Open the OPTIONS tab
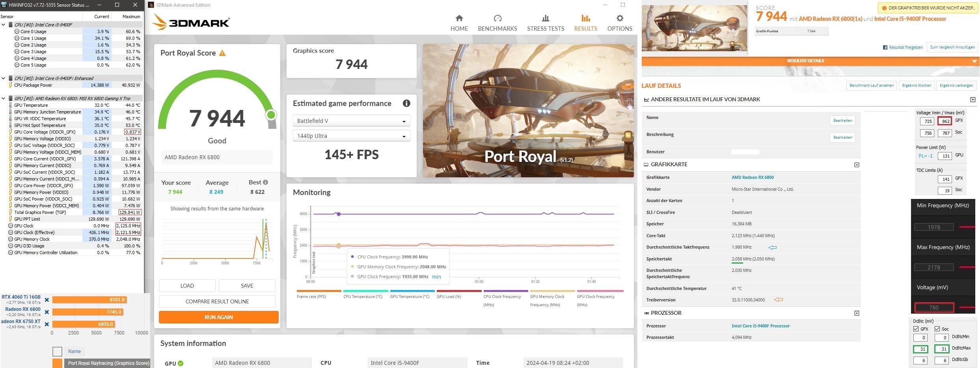This screenshot has height=368, width=980. pos(620,23)
